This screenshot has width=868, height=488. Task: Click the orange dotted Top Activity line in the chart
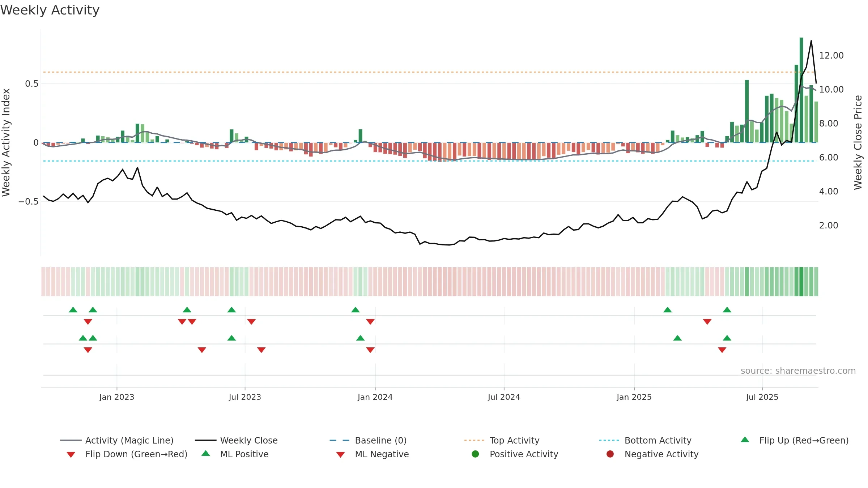[x=430, y=72]
